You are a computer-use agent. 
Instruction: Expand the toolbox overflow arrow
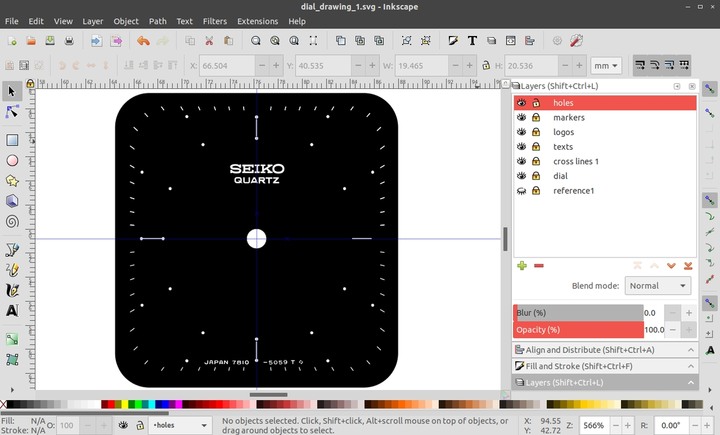click(12, 390)
